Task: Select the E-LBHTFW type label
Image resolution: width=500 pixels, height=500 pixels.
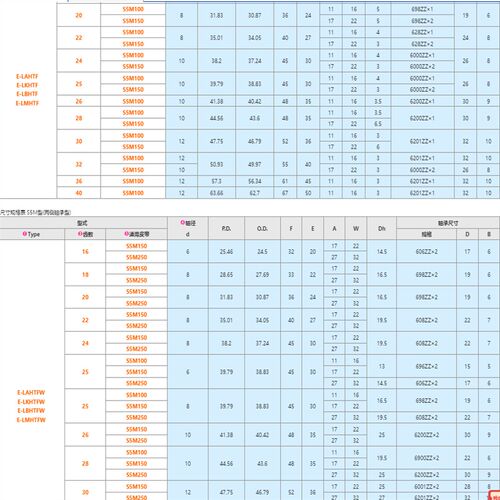Action: click(x=31, y=411)
